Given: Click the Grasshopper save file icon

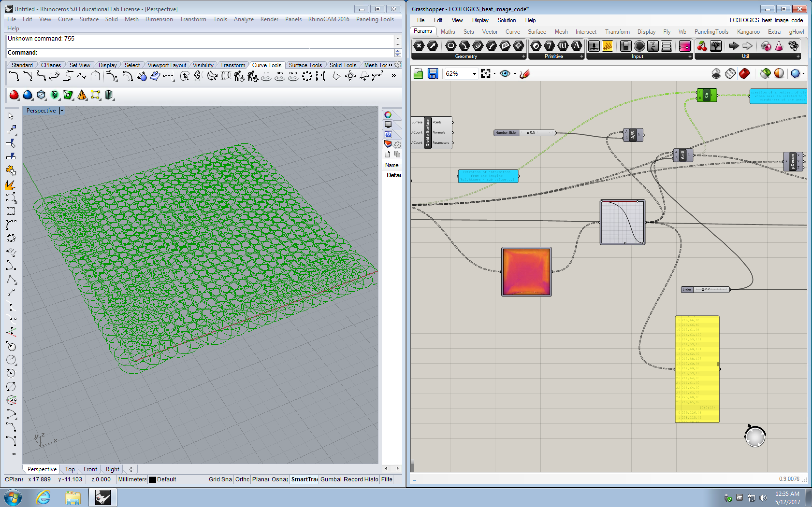Looking at the screenshot, I should pos(433,73).
